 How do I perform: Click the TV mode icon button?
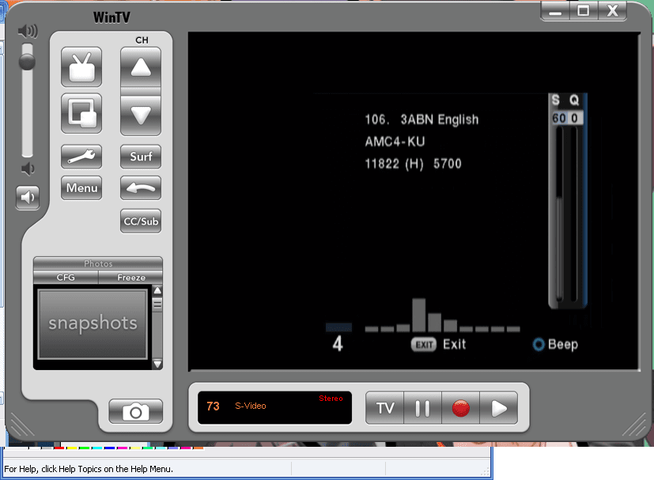[x=81, y=67]
